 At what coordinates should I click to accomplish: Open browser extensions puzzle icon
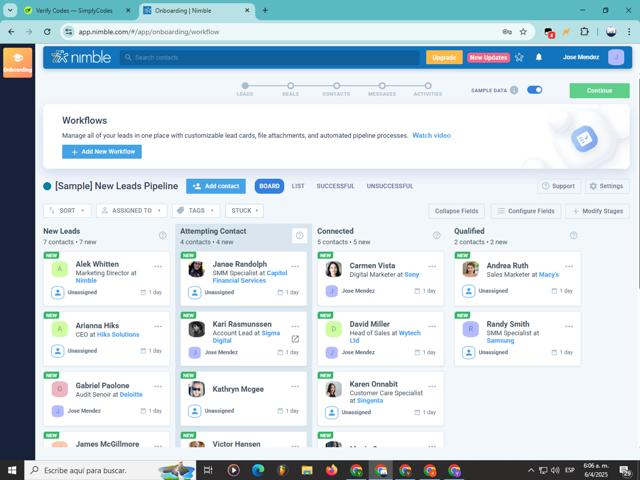pyautogui.click(x=584, y=32)
